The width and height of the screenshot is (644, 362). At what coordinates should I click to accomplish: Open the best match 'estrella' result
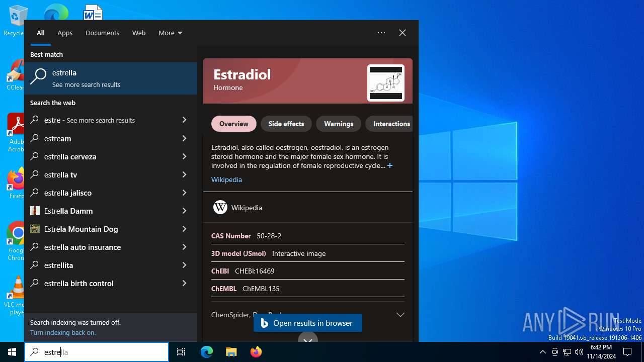pyautogui.click(x=111, y=78)
